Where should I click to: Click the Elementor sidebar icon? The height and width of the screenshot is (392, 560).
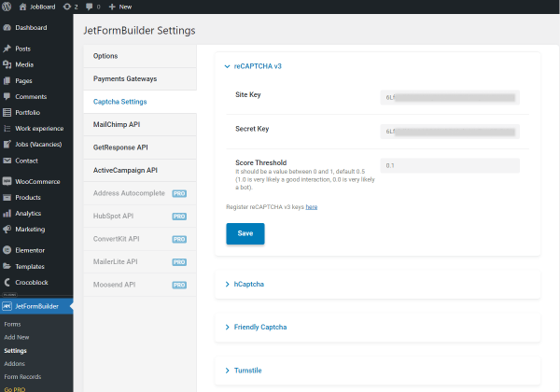7,250
